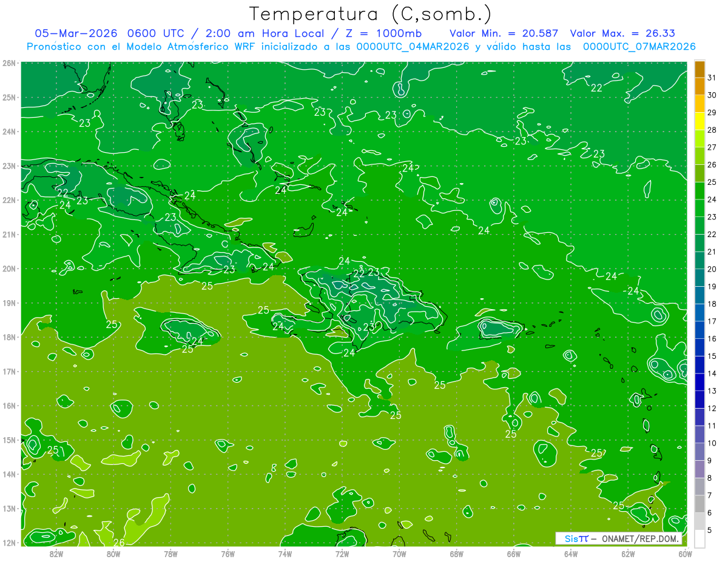Click the 13N latitude axis label
Viewport: 728px width, 562px height.
[x=9, y=508]
